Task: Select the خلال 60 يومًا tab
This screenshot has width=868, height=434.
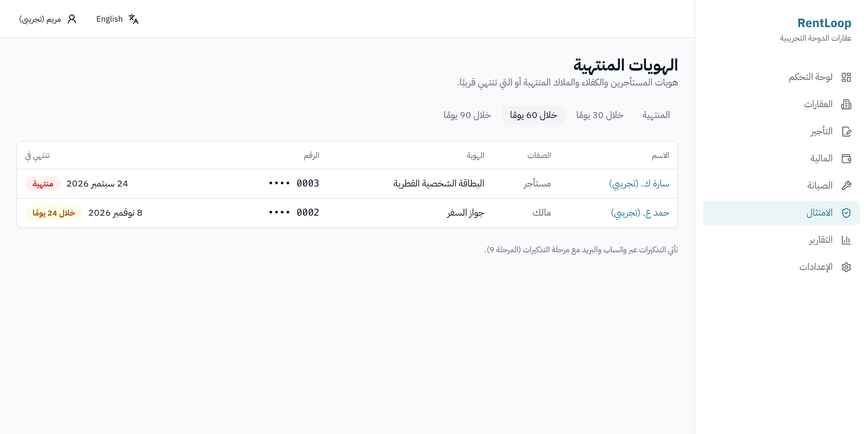Action: tap(534, 115)
